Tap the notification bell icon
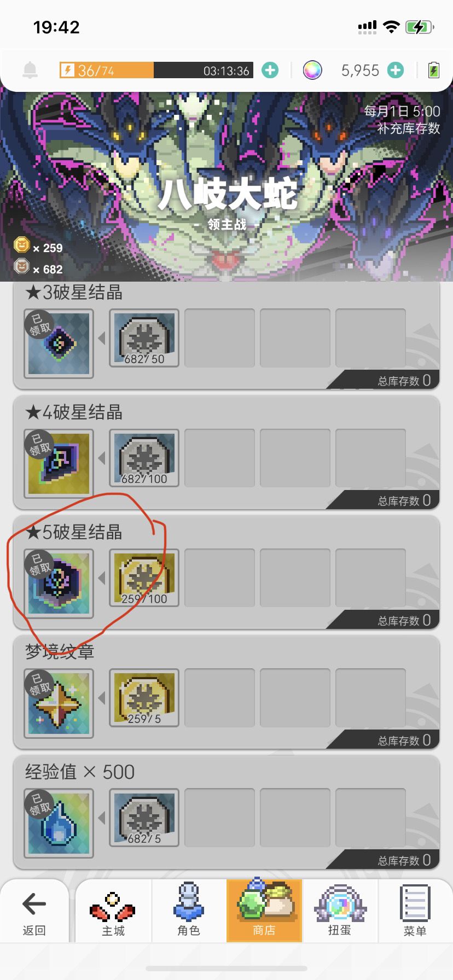The image size is (453, 980). coord(30,70)
